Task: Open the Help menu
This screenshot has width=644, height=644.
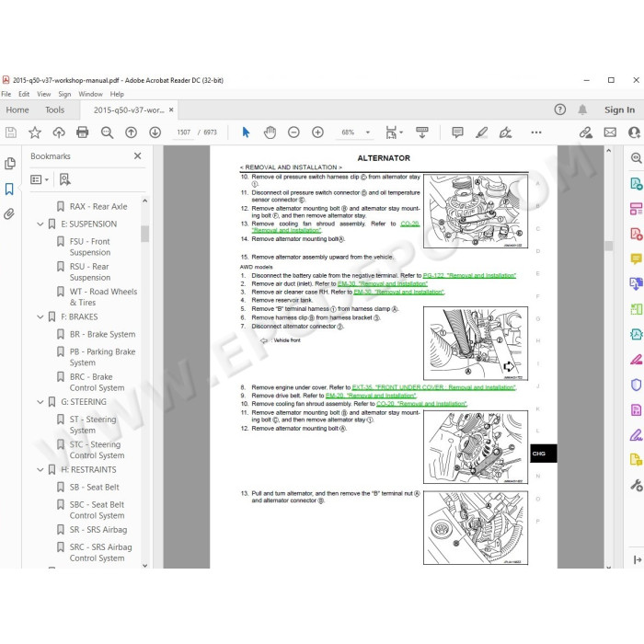Action: [x=117, y=94]
